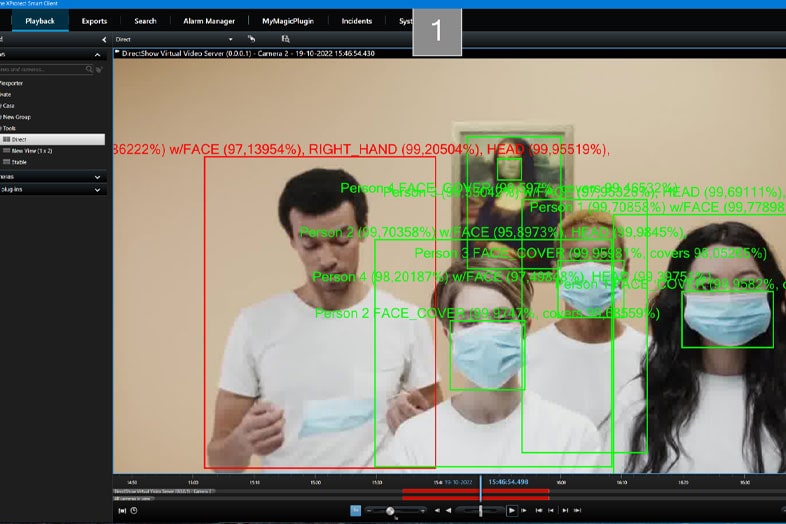This screenshot has height=524, width=786.
Task: Go to the previous sequence
Action: click(x=551, y=510)
